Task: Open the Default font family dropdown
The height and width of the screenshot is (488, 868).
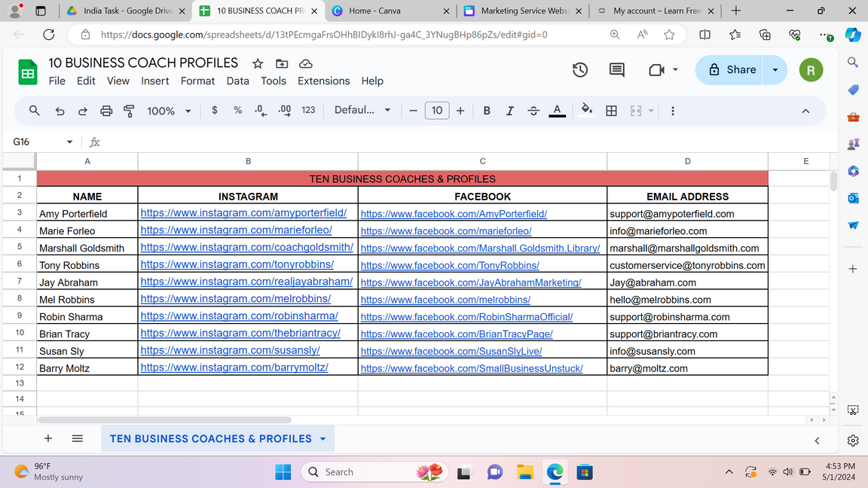Action: 362,110
